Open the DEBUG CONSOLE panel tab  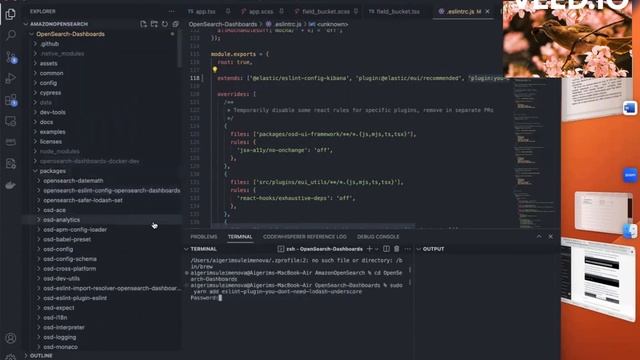pyautogui.click(x=378, y=237)
